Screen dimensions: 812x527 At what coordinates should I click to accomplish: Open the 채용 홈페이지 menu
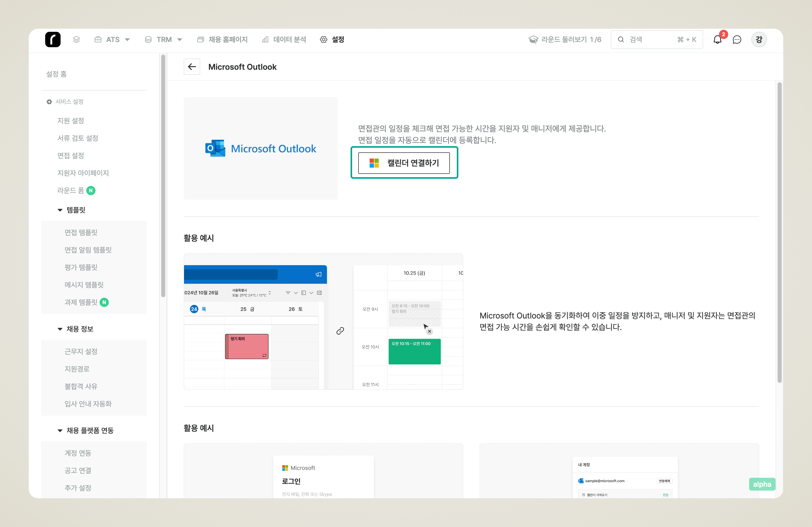pyautogui.click(x=223, y=39)
